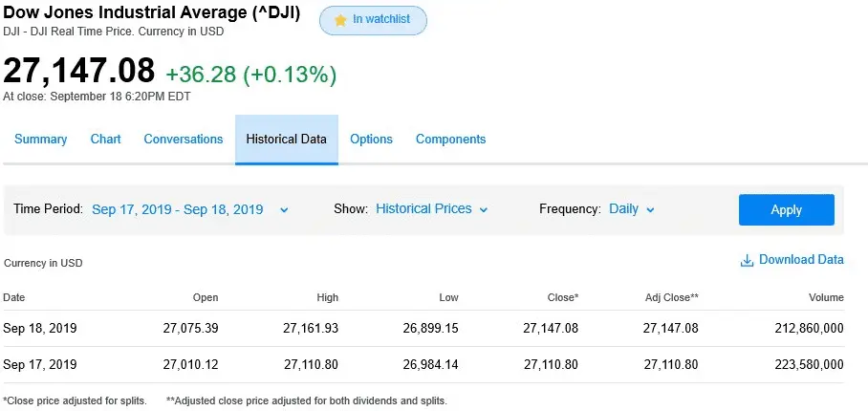Go to the Conversations tab
This screenshot has width=868, height=411.
(184, 140)
